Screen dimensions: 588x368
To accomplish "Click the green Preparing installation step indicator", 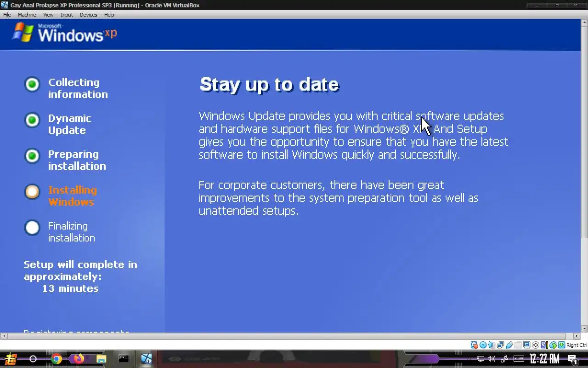I will click(x=32, y=156).
